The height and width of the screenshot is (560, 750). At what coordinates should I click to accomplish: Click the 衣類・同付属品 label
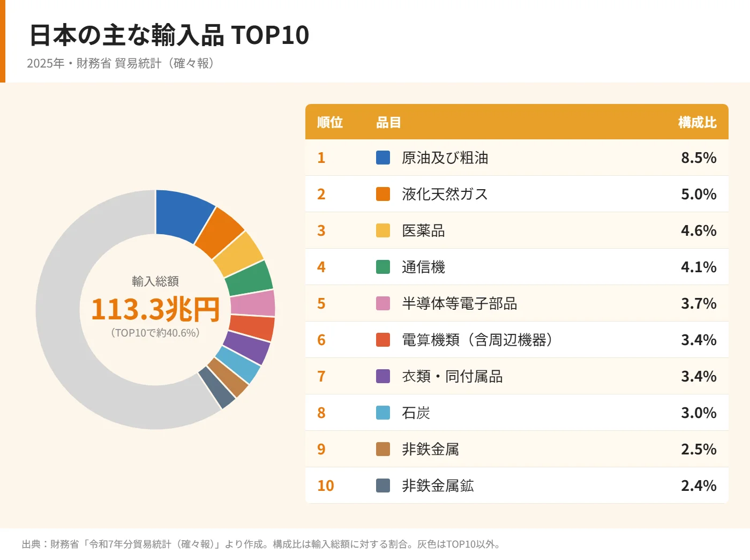point(453,376)
